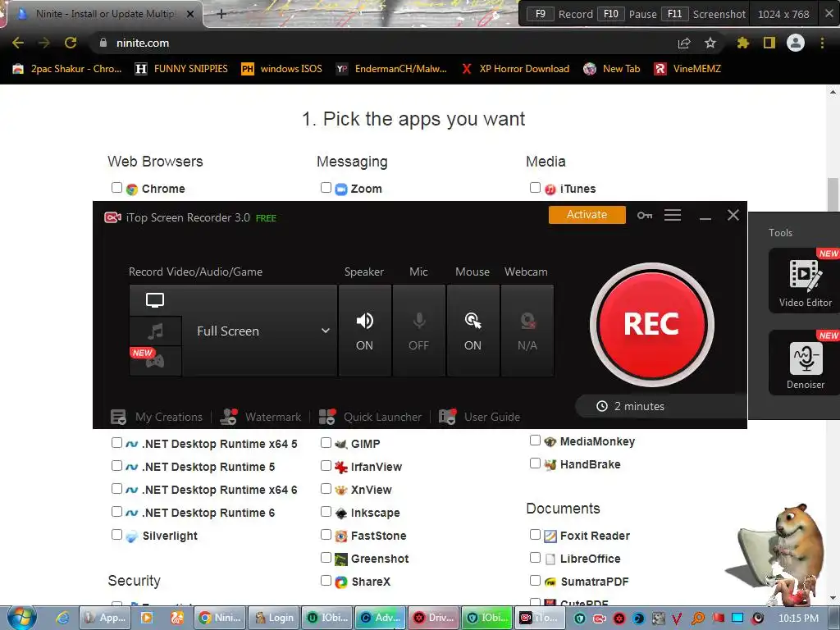Open the FUNNY SNIPPIES bookmark
Screen dimensions: 840x630
pos(181,69)
